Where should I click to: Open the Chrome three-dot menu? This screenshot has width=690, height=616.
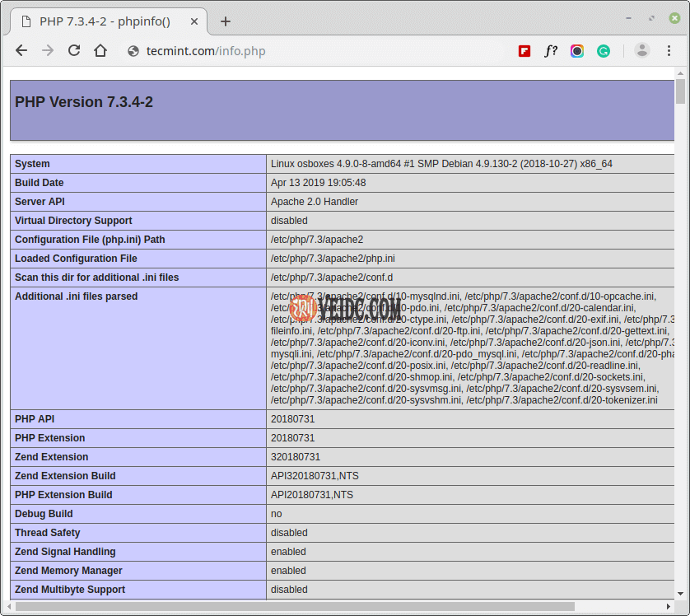click(669, 51)
